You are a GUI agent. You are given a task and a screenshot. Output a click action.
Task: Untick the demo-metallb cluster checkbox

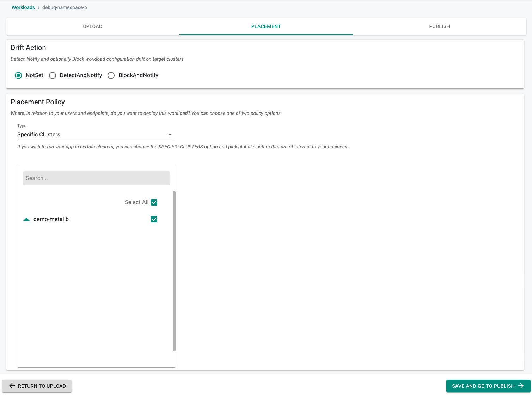(154, 219)
